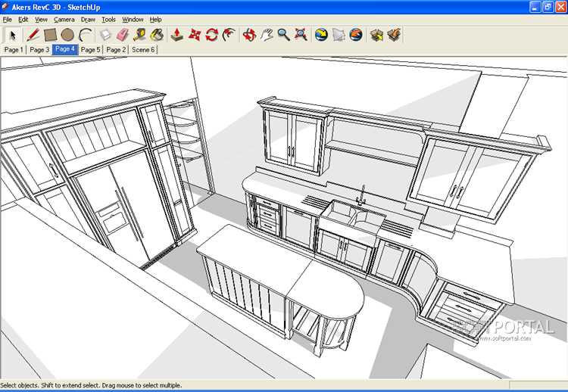This screenshot has width=568, height=392.
Task: Choose the Select arrow tool
Action: coord(13,35)
